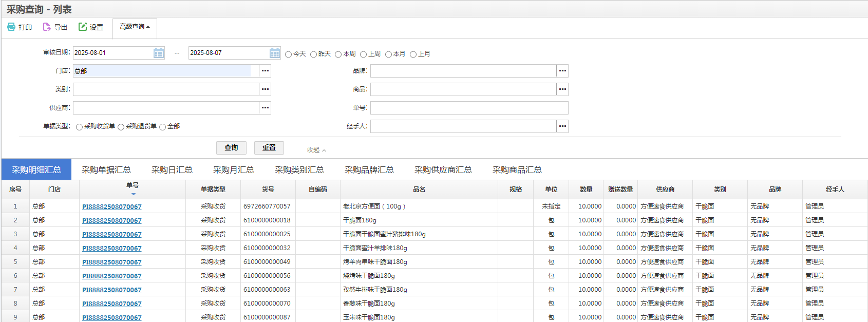Click the 单据类型 column header
868x322 pixels.
point(213,190)
